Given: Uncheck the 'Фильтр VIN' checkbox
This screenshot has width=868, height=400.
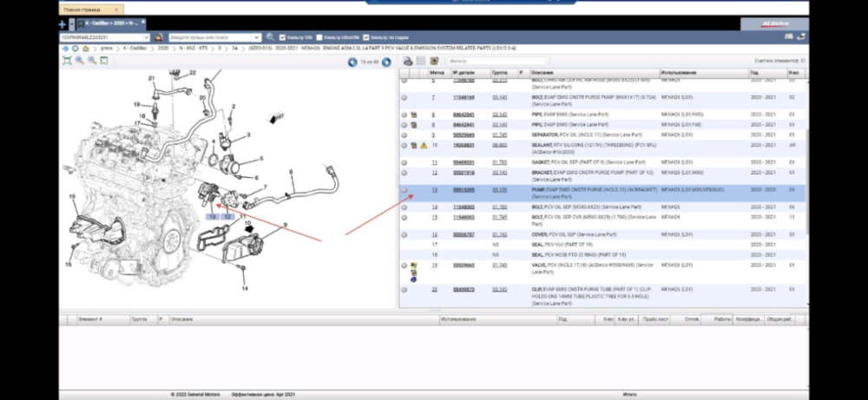Looking at the screenshot, I should (x=283, y=37).
